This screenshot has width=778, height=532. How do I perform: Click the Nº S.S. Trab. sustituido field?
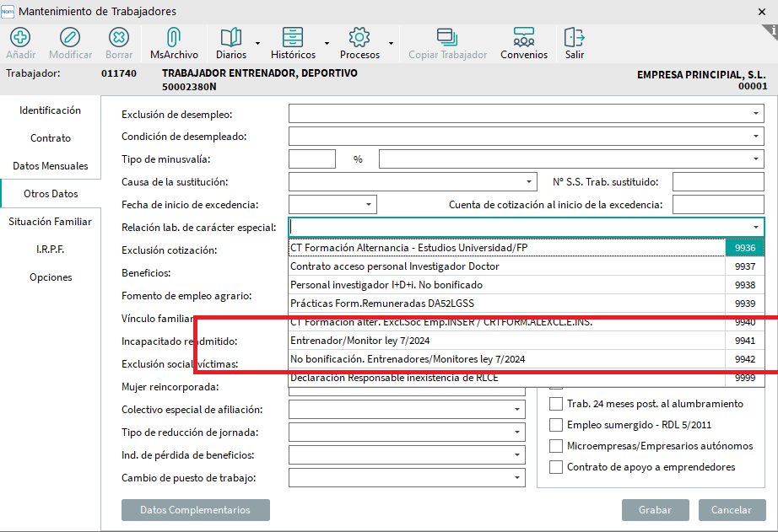coord(717,182)
